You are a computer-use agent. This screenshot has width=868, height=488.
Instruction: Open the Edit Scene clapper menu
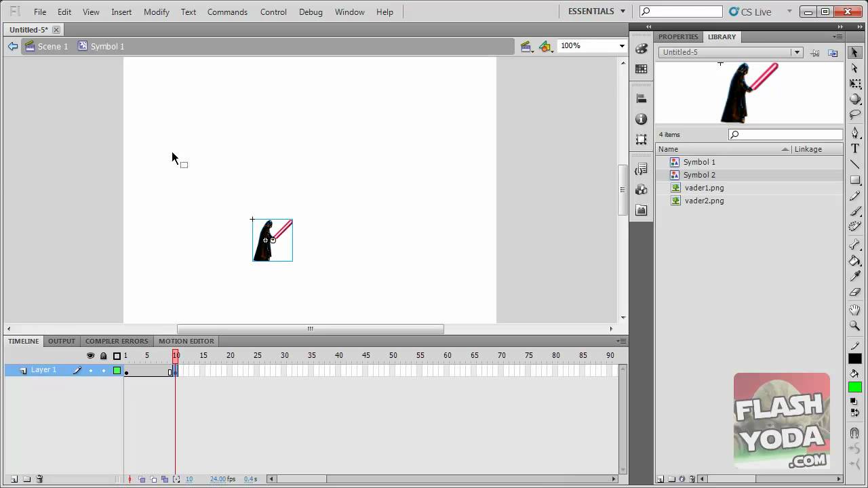click(526, 46)
